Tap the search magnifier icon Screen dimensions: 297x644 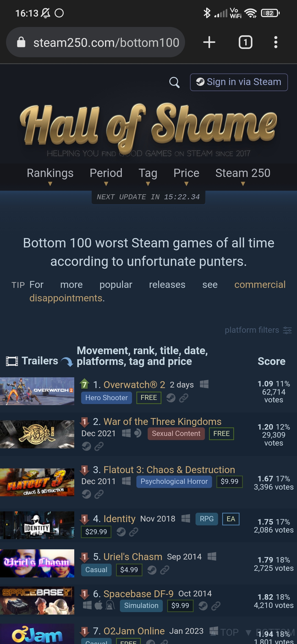click(x=174, y=82)
